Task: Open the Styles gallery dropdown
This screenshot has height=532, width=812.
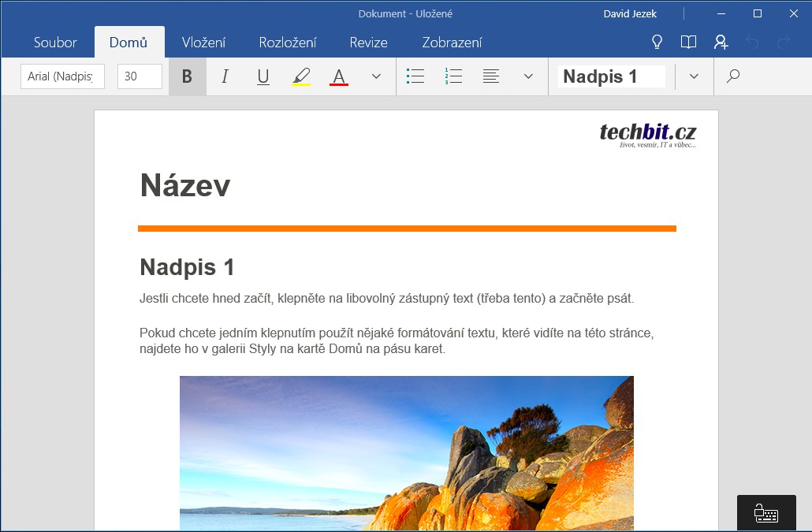Action: click(x=694, y=76)
